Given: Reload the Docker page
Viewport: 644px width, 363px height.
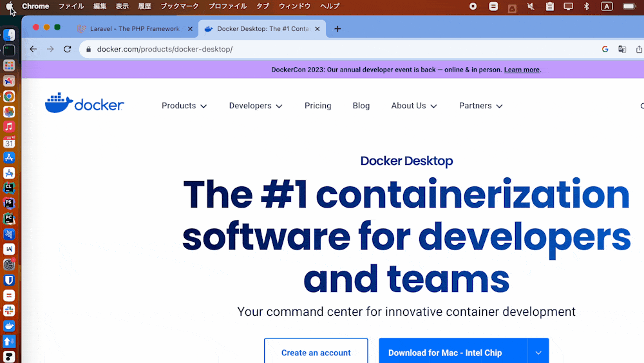Looking at the screenshot, I should (68, 49).
